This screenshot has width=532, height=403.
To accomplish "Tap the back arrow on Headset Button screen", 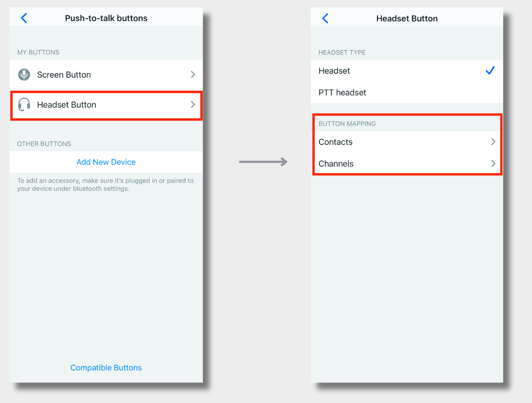I will 325,18.
